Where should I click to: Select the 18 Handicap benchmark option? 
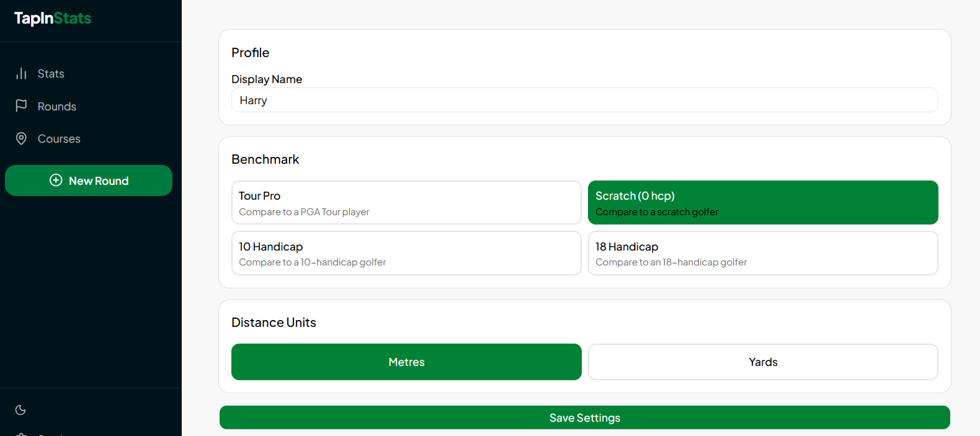(763, 253)
